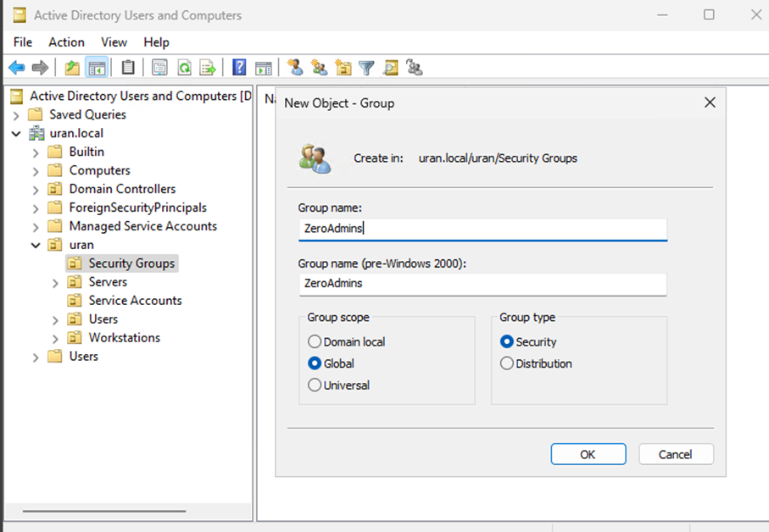769x532 pixels.
Task: Click the Security Groups OU folder icon
Action: pos(75,263)
